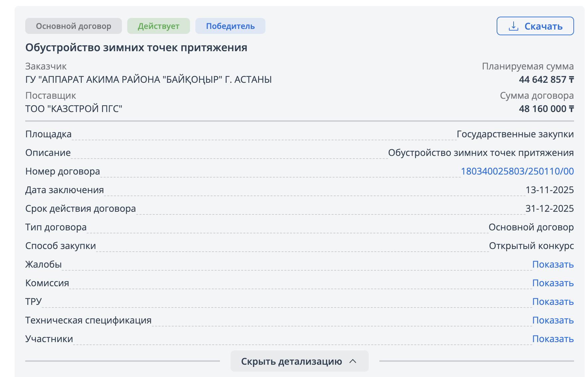This screenshot has height=377, width=588.
Task: Click supplier name ТОО КАЗСТРОЙ ПГС
Action: [74, 109]
